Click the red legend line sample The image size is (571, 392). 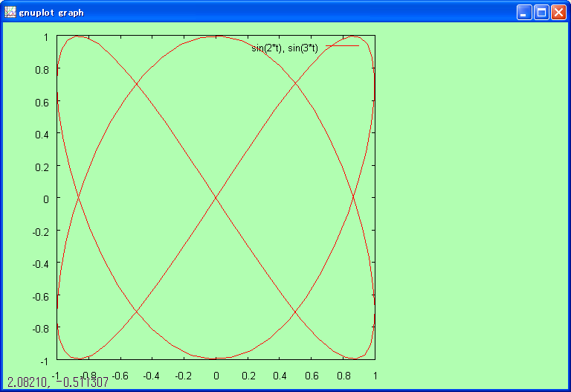pos(342,46)
